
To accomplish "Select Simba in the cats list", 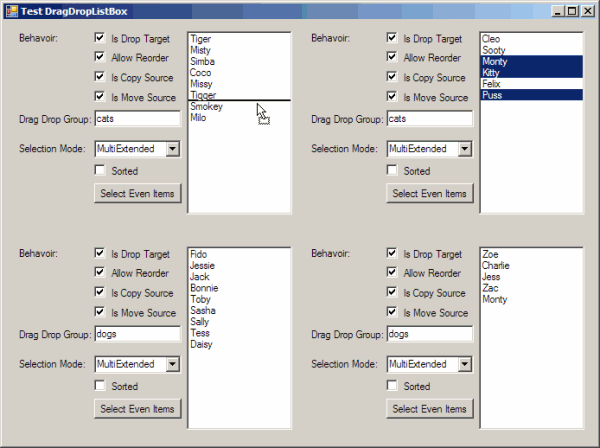I will [x=201, y=61].
